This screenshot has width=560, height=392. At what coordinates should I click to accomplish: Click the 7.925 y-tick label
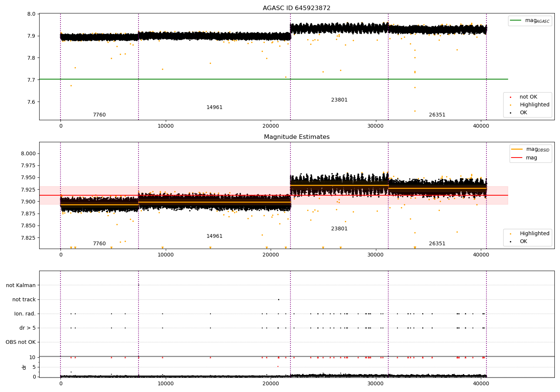pos(29,190)
